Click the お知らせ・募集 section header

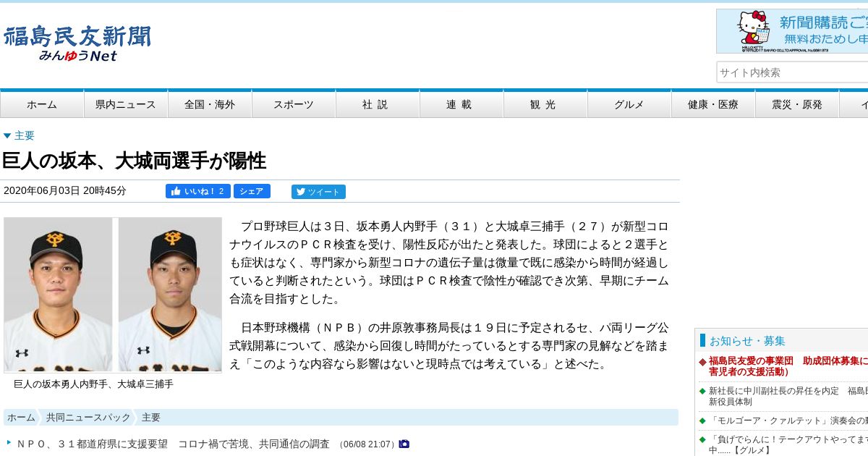pos(747,341)
